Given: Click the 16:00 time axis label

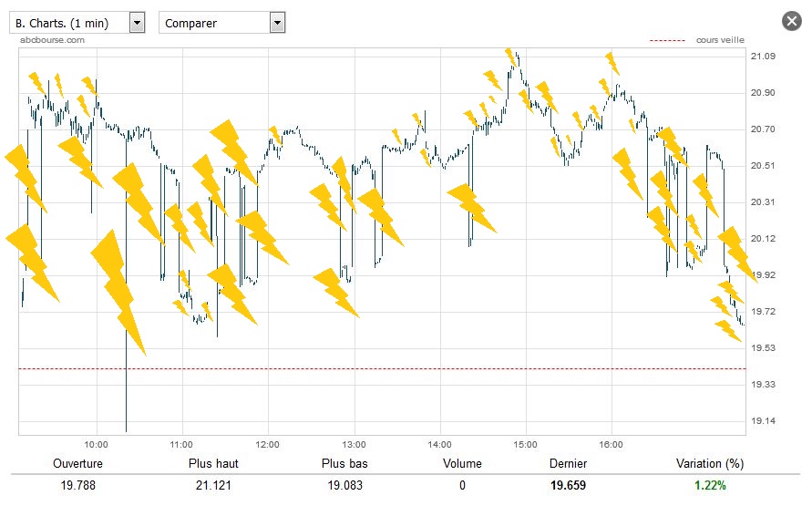Looking at the screenshot, I should click(x=612, y=444).
